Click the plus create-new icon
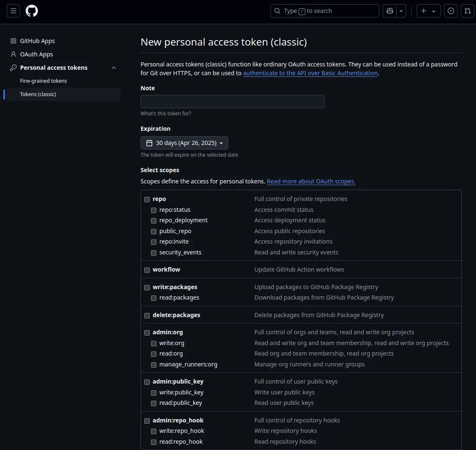 [423, 11]
